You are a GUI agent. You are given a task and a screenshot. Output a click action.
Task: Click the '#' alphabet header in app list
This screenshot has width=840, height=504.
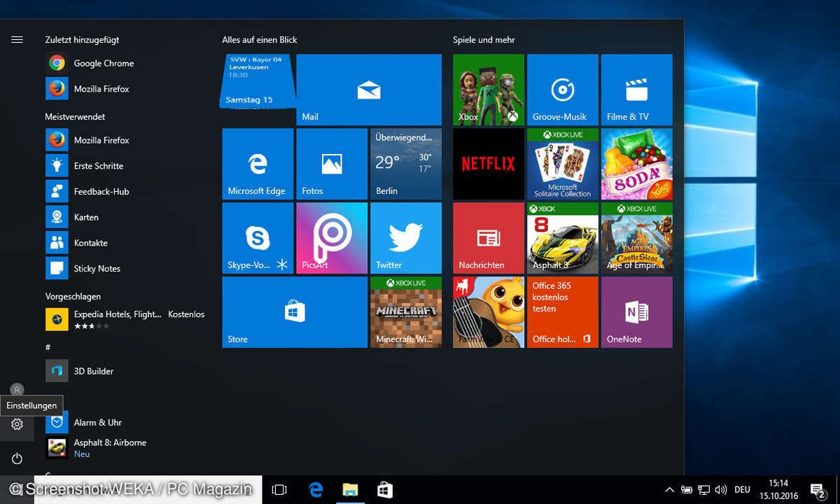point(48,347)
